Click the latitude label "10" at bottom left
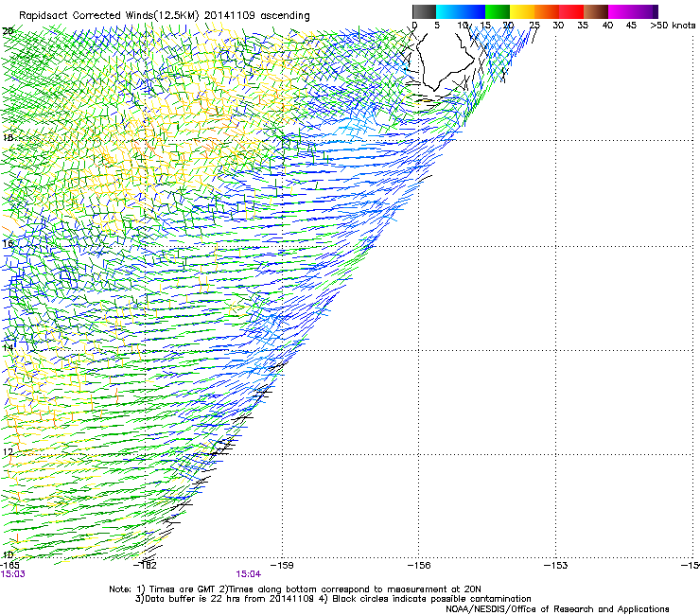The width and height of the screenshot is (700, 615). click(x=8, y=554)
